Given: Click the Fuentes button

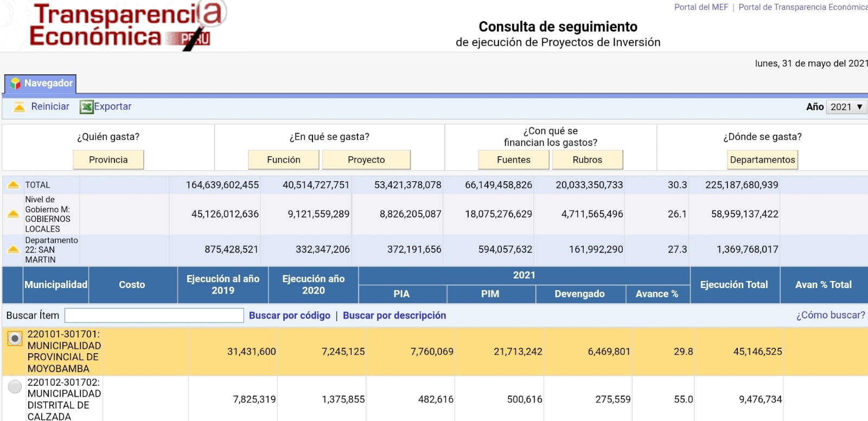Looking at the screenshot, I should [x=513, y=160].
